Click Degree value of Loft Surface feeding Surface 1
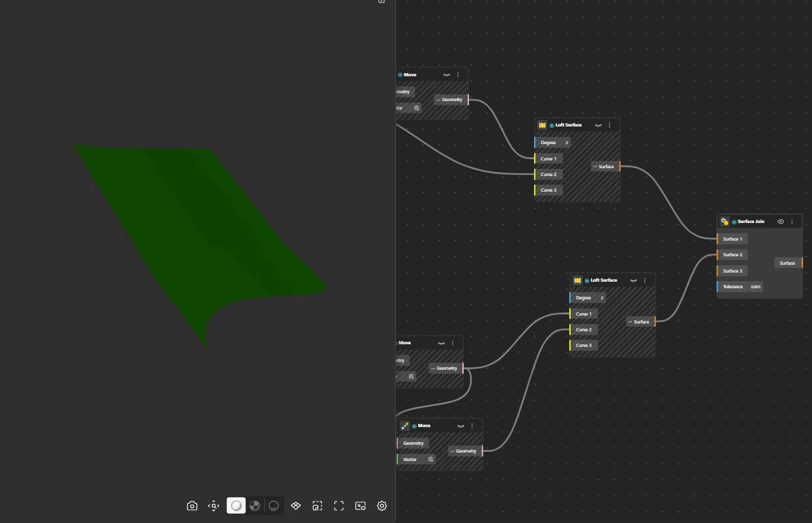This screenshot has height=523, width=812. (x=566, y=142)
